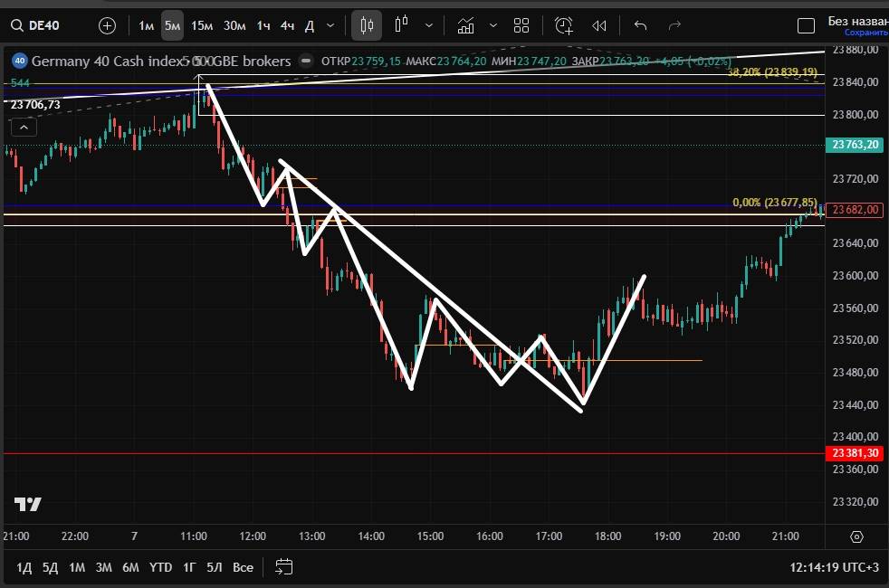Click the add symbol plus icon
This screenshot has width=889, height=588.
pos(107,25)
